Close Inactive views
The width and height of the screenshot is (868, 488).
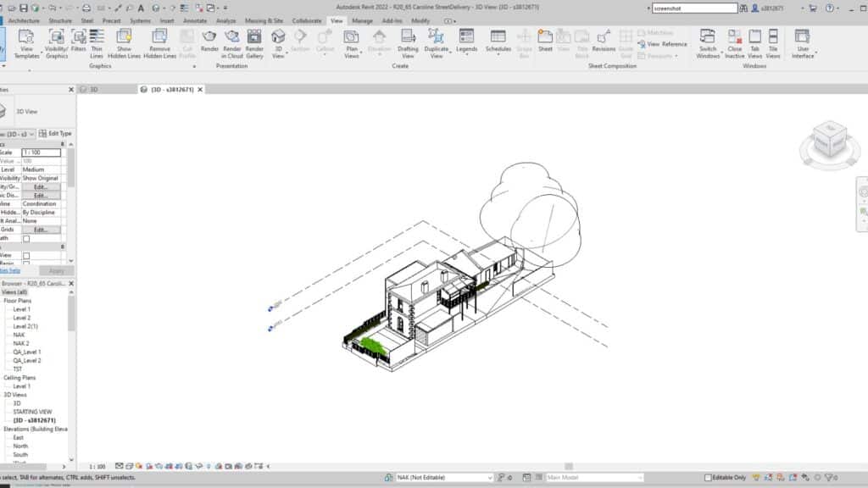(x=735, y=44)
